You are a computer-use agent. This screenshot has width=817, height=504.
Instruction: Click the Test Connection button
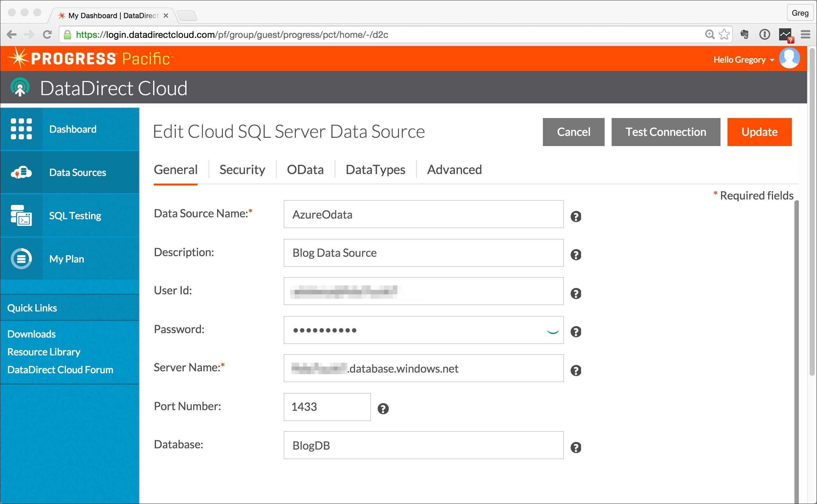click(x=666, y=132)
